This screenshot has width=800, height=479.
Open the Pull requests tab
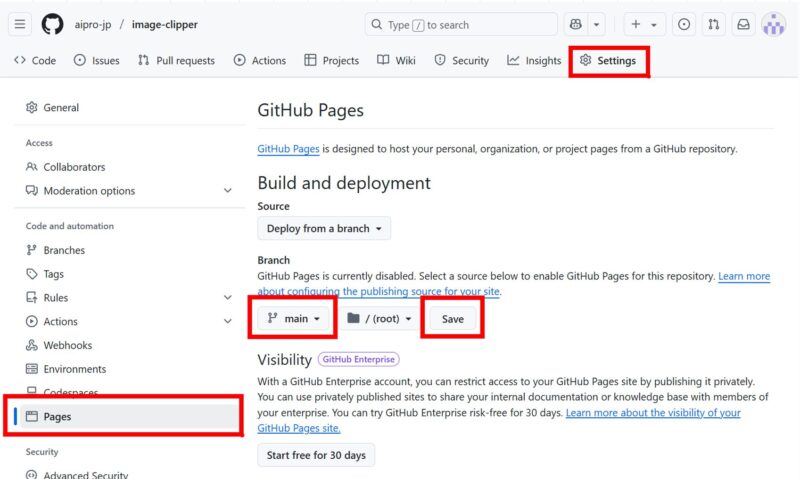[177, 60]
